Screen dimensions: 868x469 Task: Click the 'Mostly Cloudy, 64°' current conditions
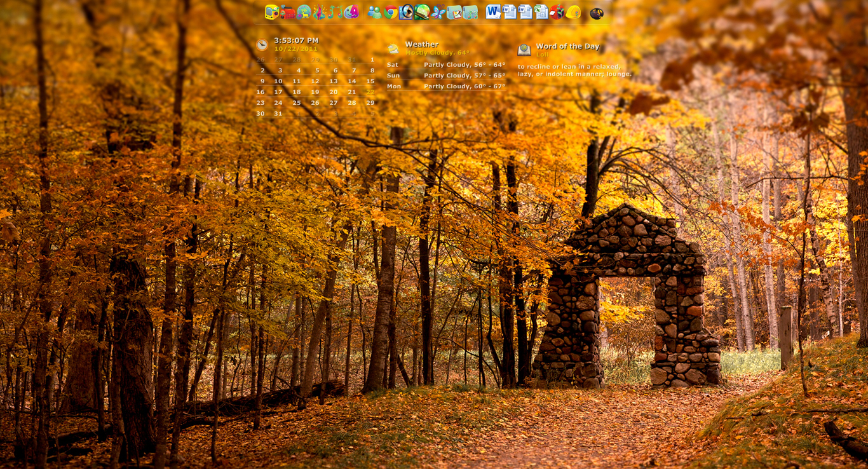click(438, 53)
